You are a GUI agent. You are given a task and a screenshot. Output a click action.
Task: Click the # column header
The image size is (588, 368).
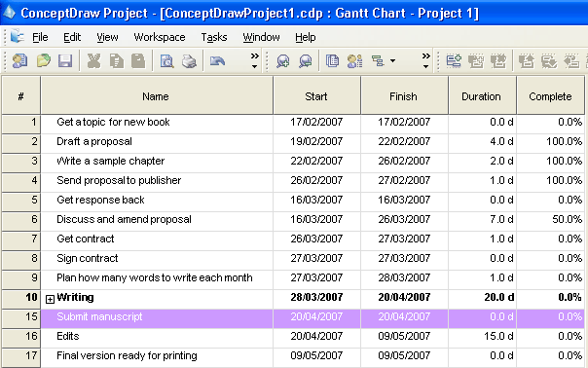tap(21, 96)
